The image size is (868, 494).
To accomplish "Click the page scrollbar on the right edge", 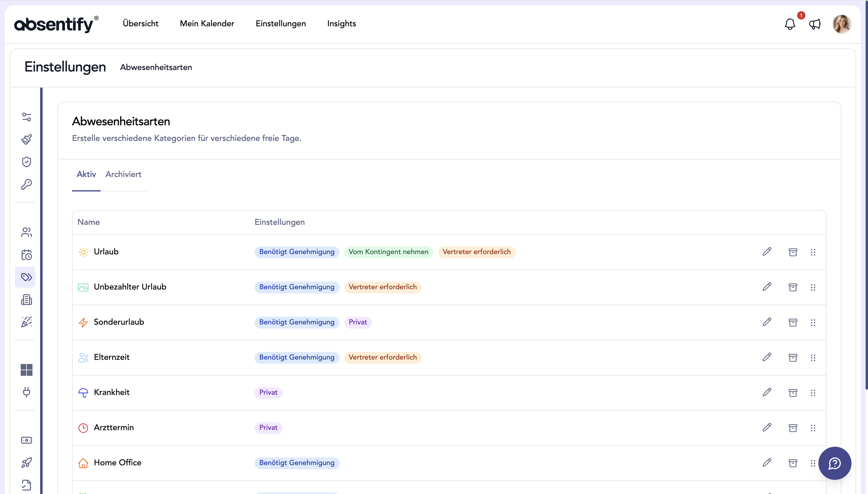I will tap(866, 195).
